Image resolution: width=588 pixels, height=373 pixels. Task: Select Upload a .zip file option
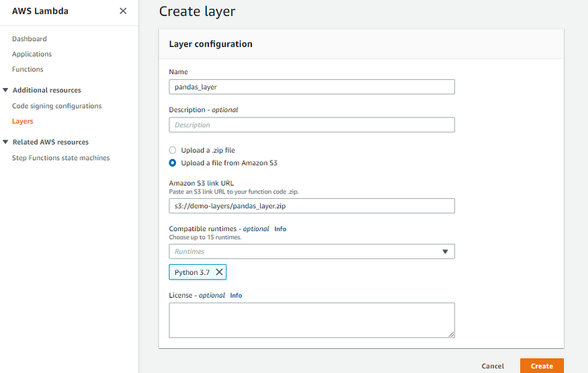click(x=173, y=151)
